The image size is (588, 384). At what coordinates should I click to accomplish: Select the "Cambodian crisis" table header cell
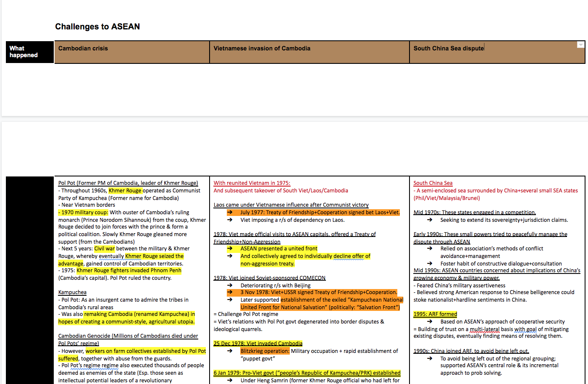pos(83,48)
